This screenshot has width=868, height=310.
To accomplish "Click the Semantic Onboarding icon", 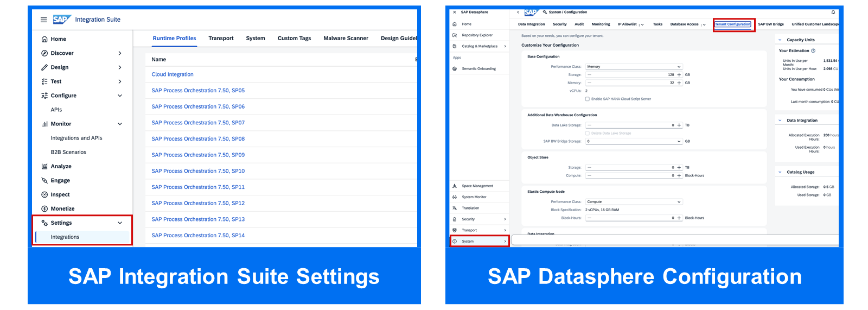I will click(x=455, y=68).
